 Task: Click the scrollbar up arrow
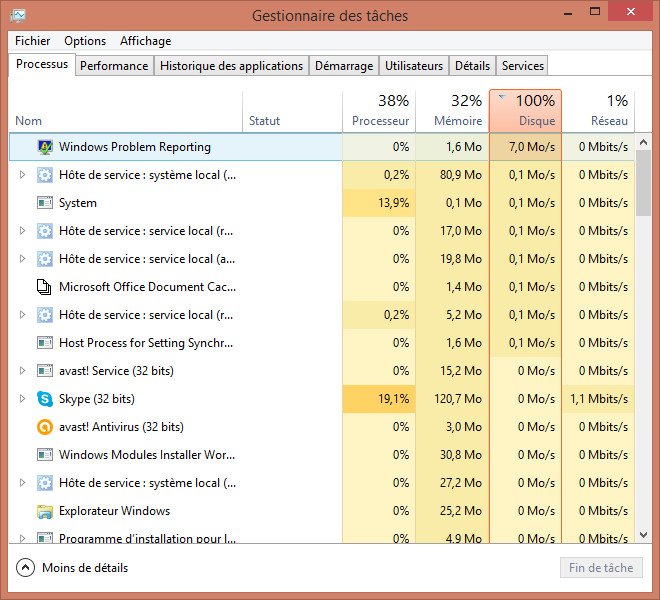(x=643, y=142)
